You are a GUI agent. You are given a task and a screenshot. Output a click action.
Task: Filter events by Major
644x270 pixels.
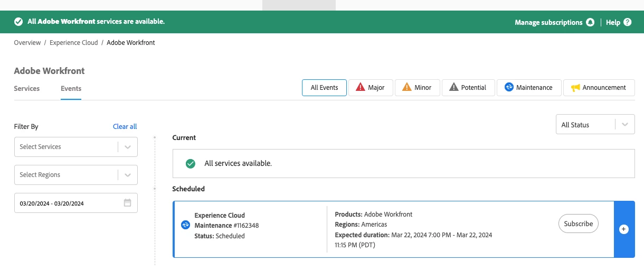tap(371, 88)
